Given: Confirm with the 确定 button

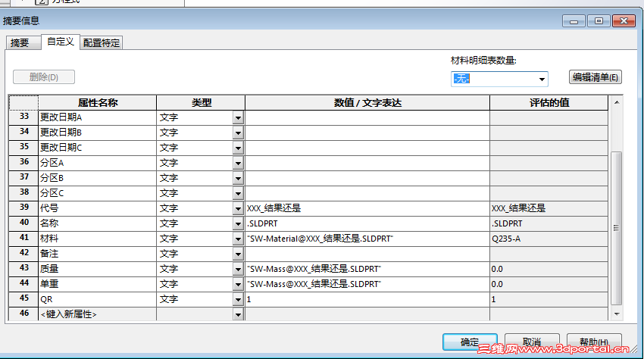Looking at the screenshot, I should pyautogui.click(x=470, y=342).
